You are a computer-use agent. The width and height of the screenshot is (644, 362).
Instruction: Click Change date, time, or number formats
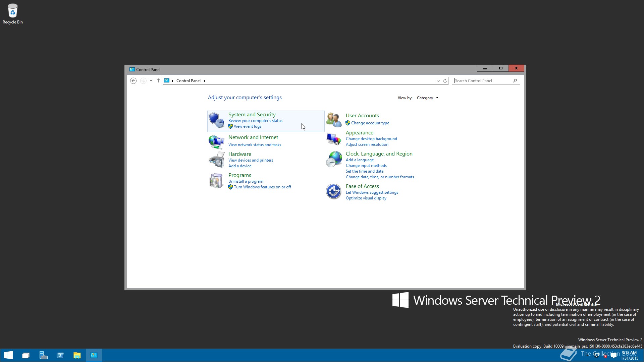pyautogui.click(x=380, y=177)
